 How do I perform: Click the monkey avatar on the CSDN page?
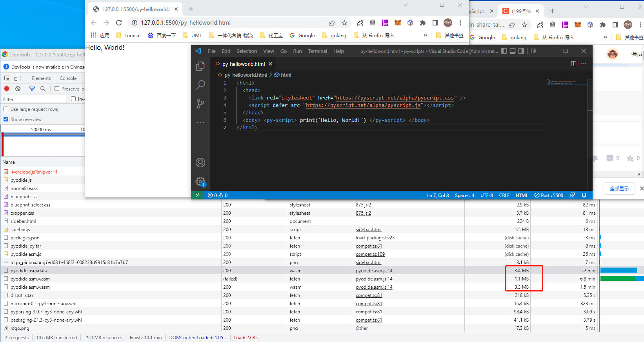[x=612, y=54]
